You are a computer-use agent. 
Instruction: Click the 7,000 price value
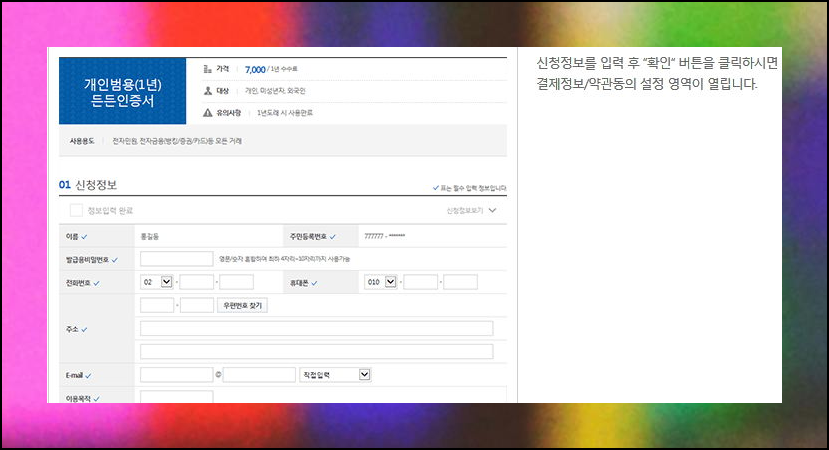point(255,70)
